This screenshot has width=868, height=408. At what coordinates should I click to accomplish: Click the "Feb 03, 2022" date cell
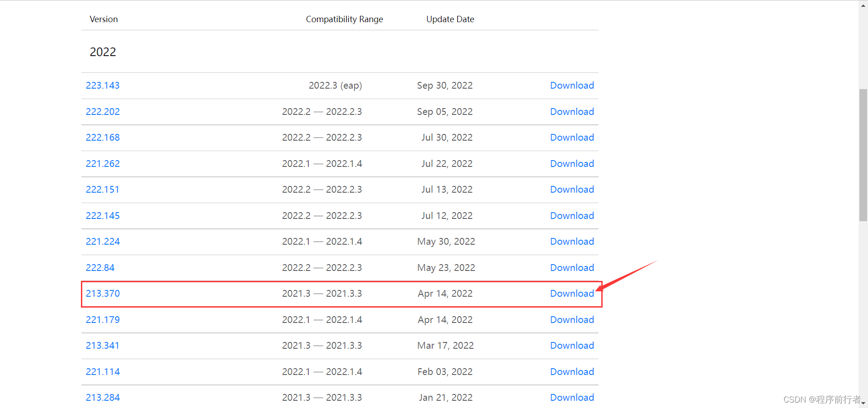point(445,372)
